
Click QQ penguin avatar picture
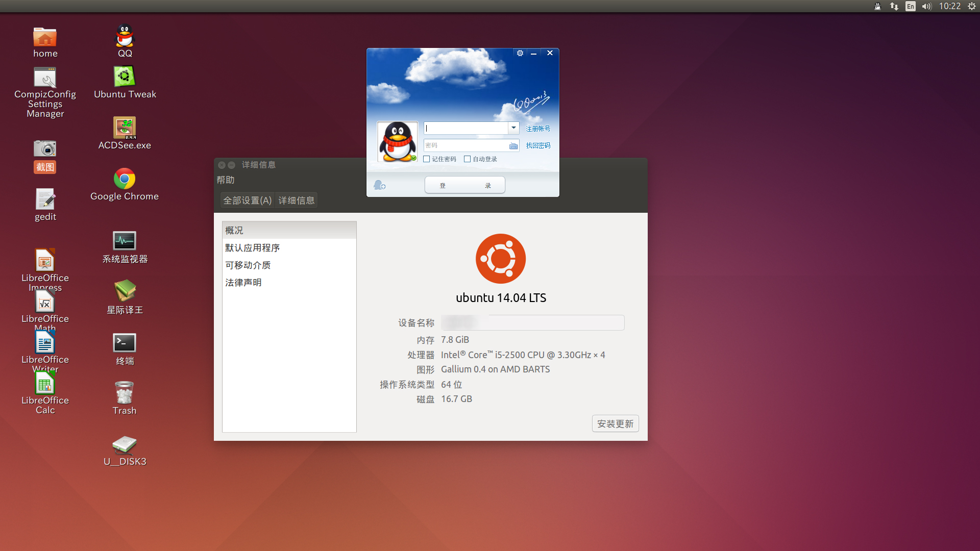coord(397,142)
